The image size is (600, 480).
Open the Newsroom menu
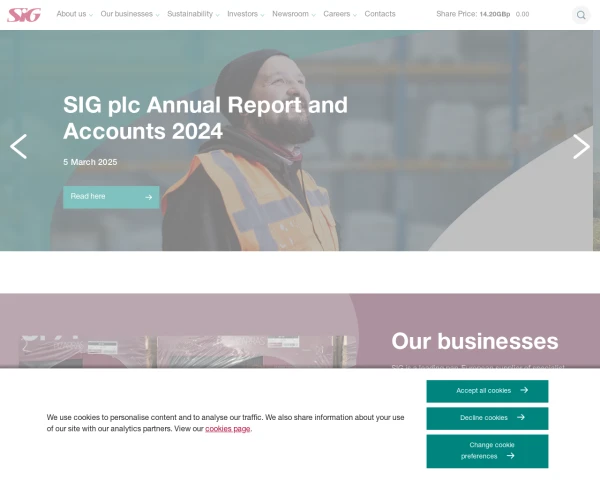click(x=290, y=14)
